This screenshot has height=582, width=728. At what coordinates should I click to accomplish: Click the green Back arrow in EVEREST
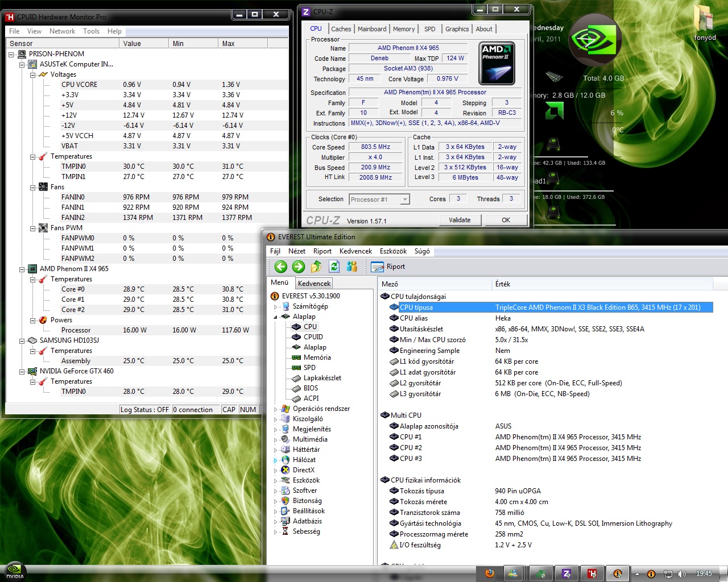point(281,267)
